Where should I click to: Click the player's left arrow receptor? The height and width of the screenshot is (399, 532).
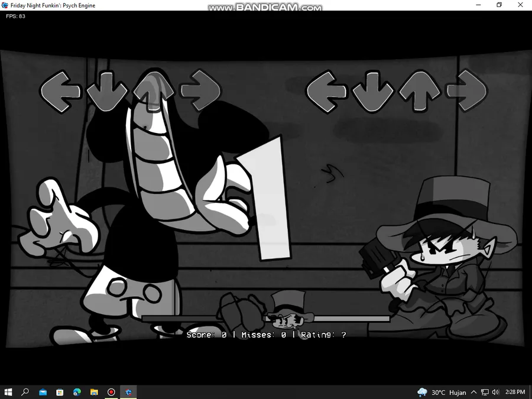coord(326,91)
